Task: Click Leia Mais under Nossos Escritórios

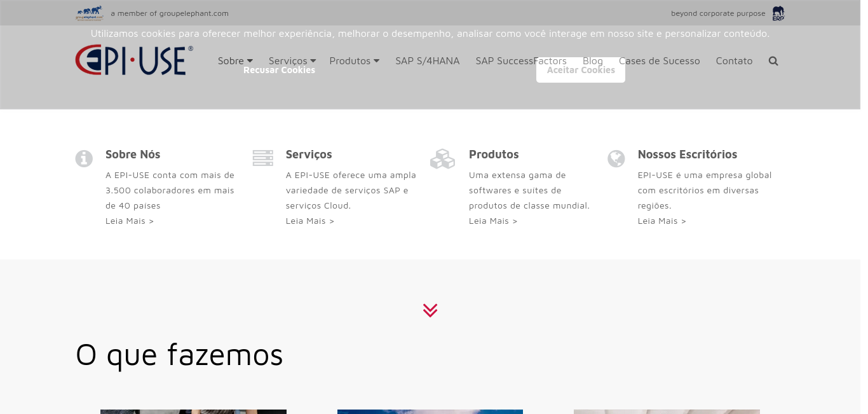Action: 662,221
